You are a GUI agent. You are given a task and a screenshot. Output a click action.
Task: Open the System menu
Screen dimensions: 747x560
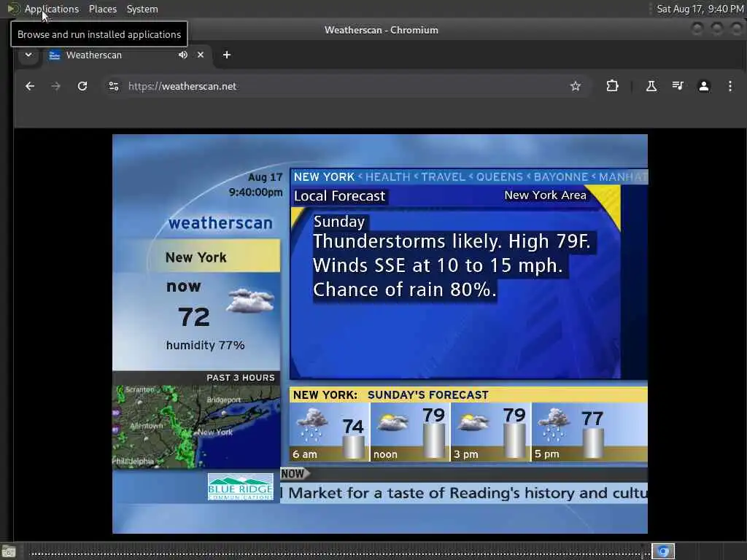142,9
